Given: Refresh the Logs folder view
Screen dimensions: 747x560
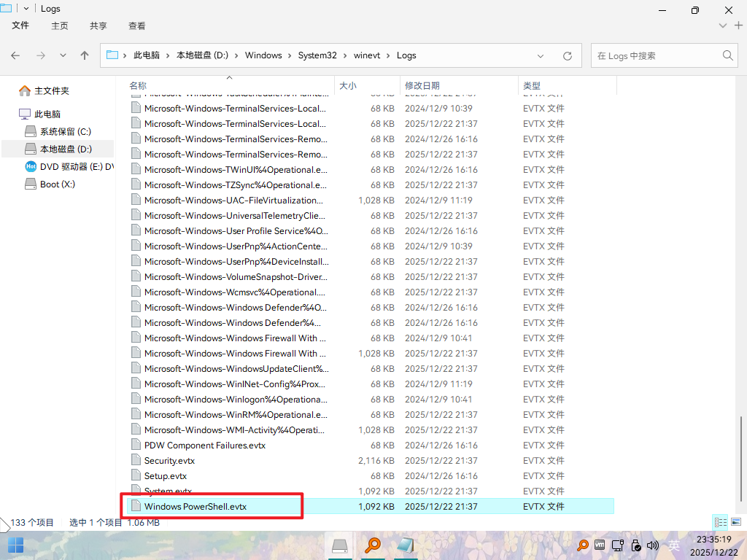Looking at the screenshot, I should (x=568, y=55).
